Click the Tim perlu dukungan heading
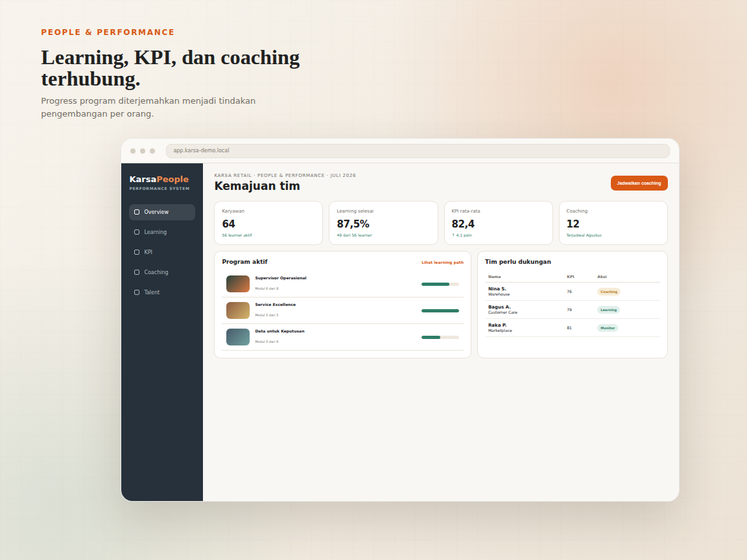This screenshot has height=560, width=747. pyautogui.click(x=518, y=262)
